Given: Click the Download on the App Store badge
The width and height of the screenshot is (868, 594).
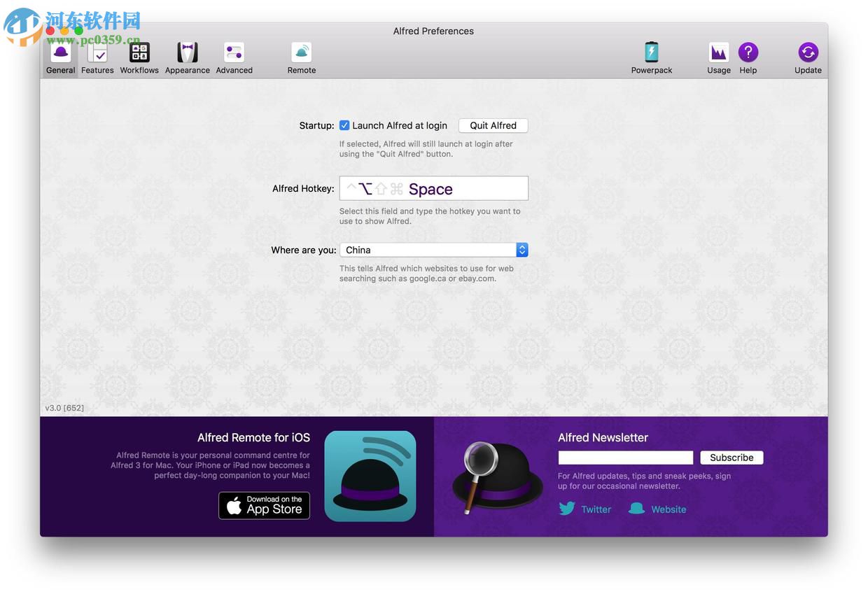Looking at the screenshot, I should 264,505.
